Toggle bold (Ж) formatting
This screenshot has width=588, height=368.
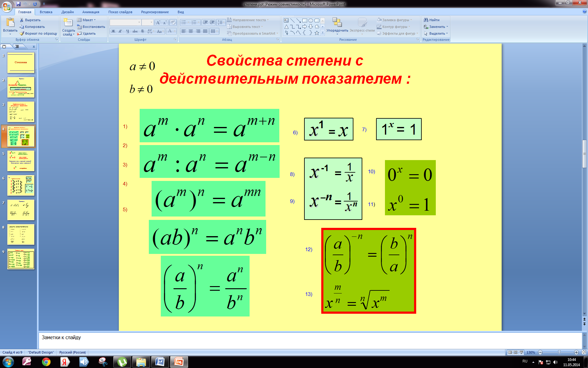(x=113, y=31)
